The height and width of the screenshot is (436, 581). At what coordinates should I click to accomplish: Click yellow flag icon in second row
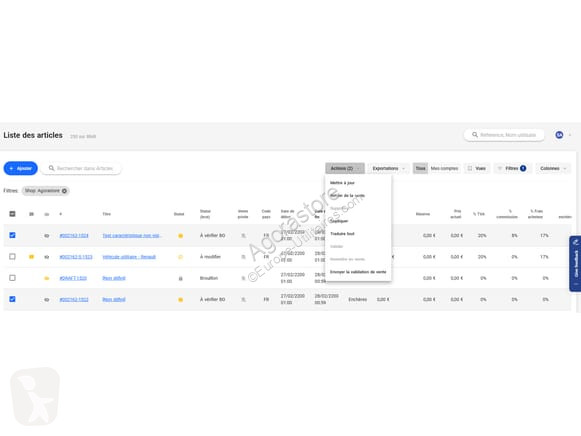click(x=31, y=256)
